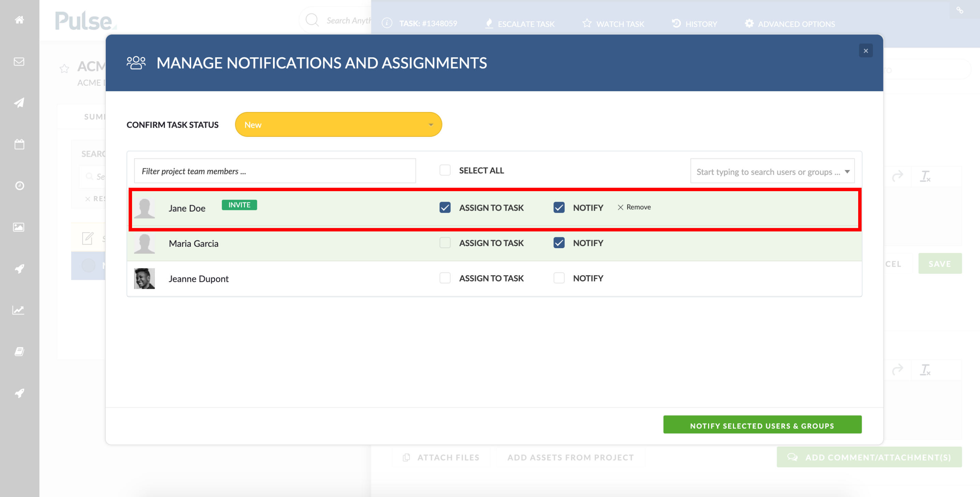980x497 pixels.
Task: Click the paper plane sidebar icon
Action: point(19,103)
